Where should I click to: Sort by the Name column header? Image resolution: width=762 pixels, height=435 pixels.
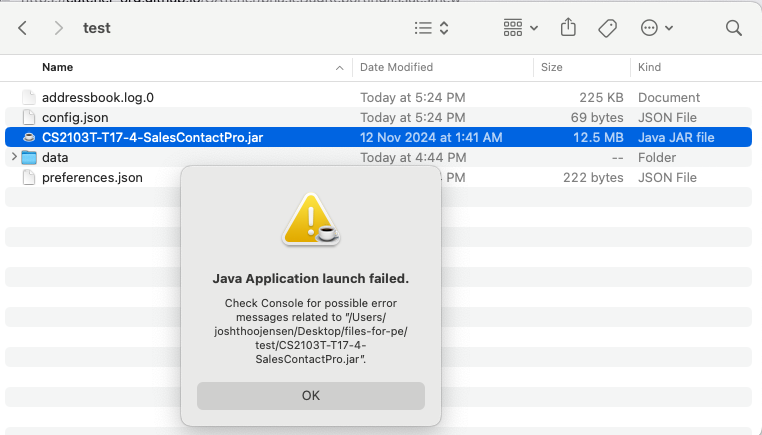point(57,67)
